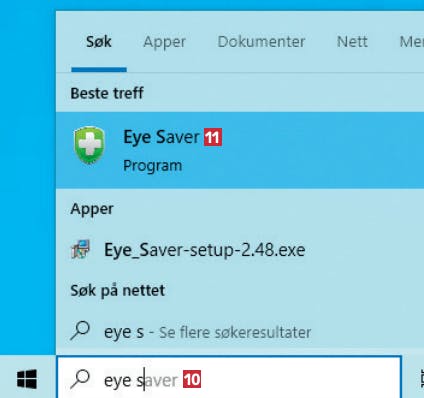Click the Eye_Saver-setup installer file icon
The height and width of the screenshot is (398, 424).
(x=80, y=250)
